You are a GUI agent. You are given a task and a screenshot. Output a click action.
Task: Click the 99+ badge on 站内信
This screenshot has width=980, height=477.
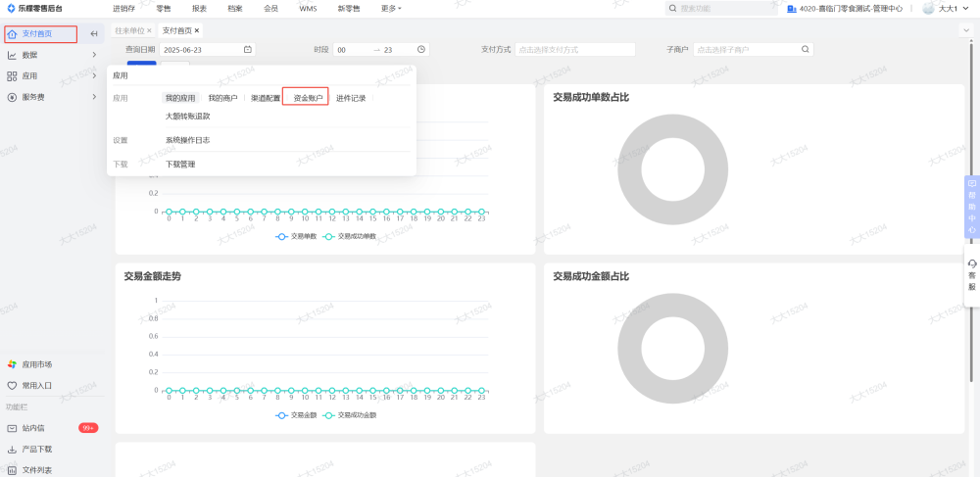[x=88, y=428]
